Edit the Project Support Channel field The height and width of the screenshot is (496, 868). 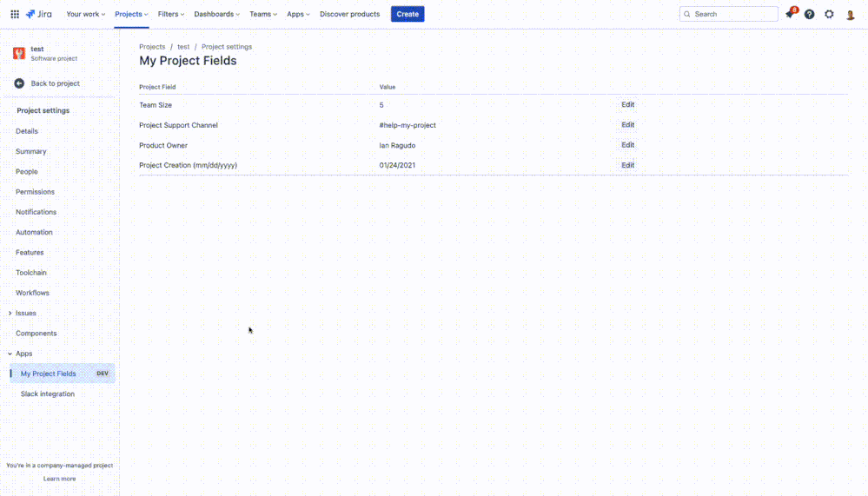(627, 125)
